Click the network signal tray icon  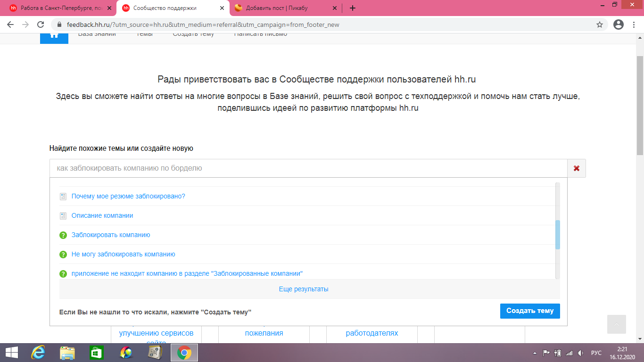[569, 353]
